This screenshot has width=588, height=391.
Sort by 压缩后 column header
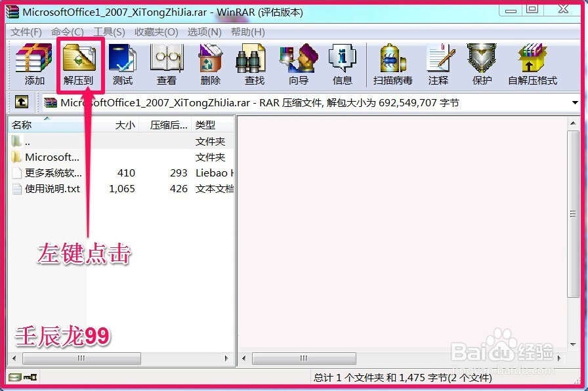click(165, 125)
